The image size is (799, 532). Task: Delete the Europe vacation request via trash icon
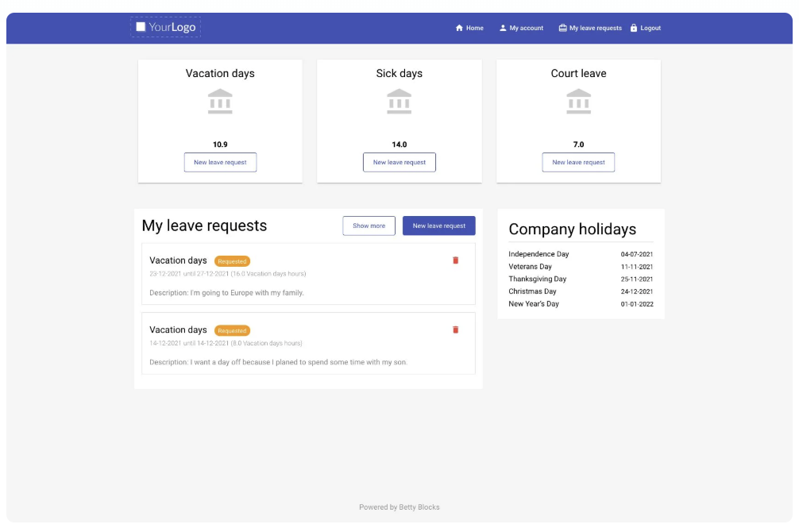click(x=454, y=260)
